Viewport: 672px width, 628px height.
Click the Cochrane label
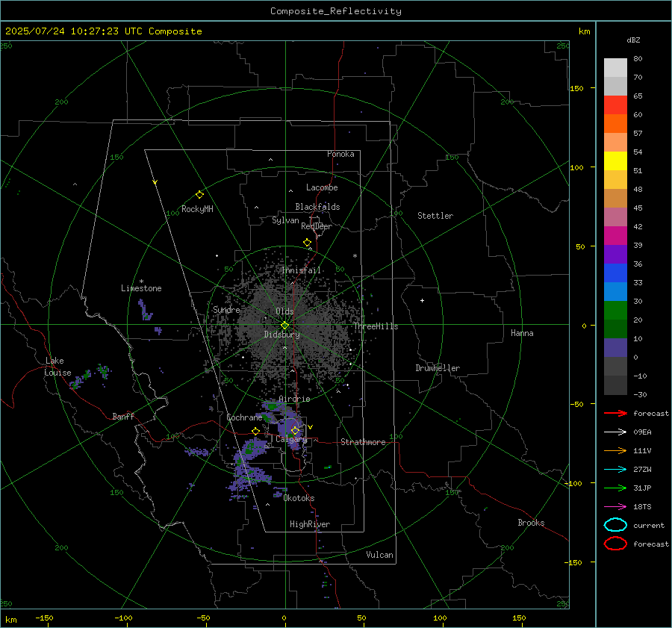[244, 417]
